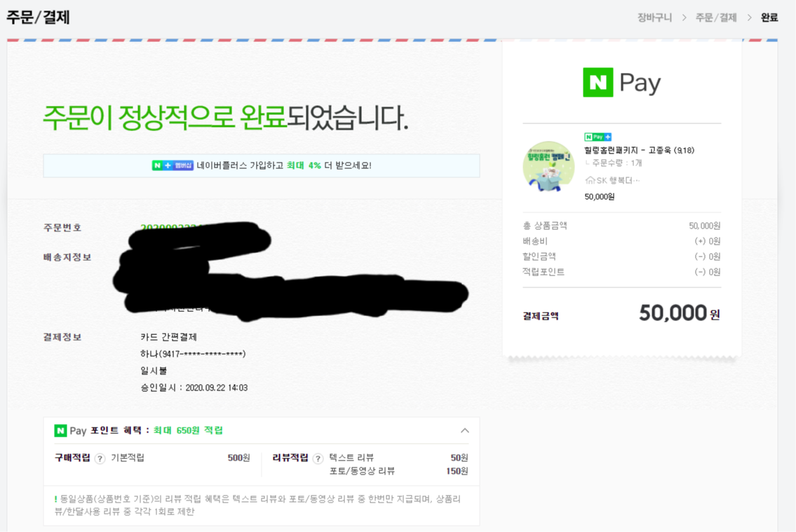The image size is (796, 532).
Task: Show help for 구매적립 question mark
Action: [100, 458]
